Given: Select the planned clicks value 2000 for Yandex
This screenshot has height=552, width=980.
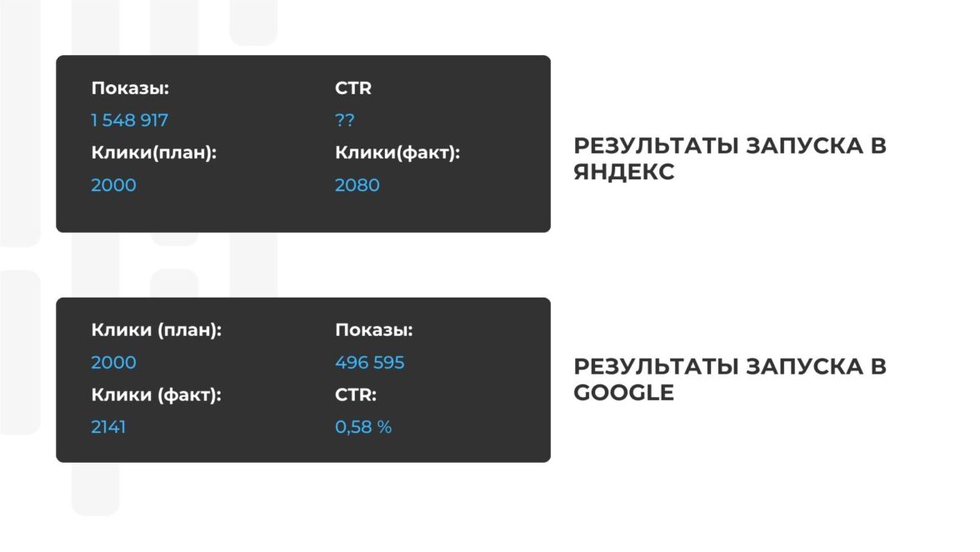Looking at the screenshot, I should point(113,185).
